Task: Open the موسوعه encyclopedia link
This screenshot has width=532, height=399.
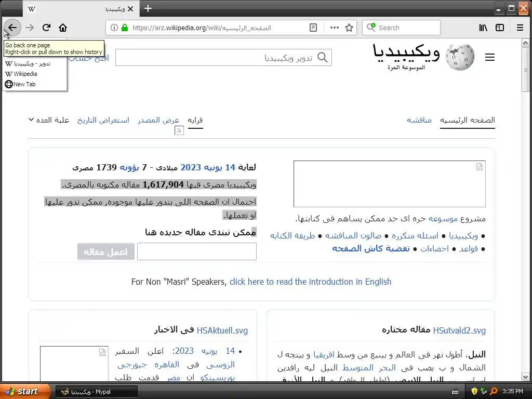Action: coord(443,219)
